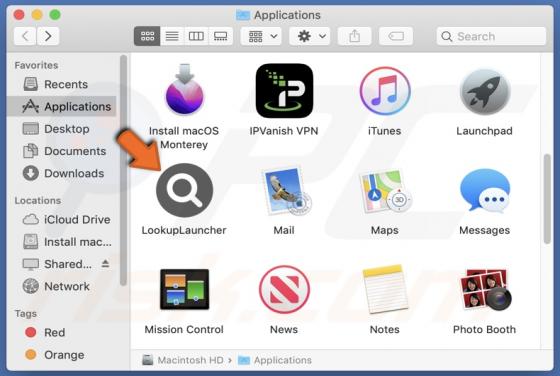560x376 pixels.
Task: Select the Maps app icon
Action: [385, 191]
